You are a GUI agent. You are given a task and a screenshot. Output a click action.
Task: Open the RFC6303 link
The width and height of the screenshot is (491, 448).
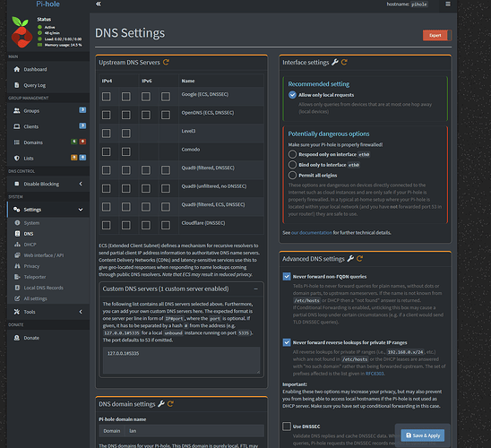point(375,374)
